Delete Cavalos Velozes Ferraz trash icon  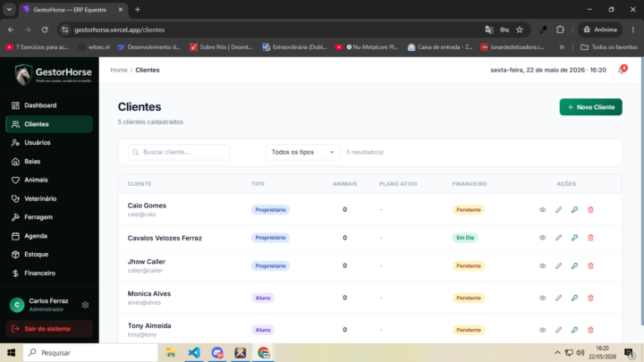coord(590,238)
